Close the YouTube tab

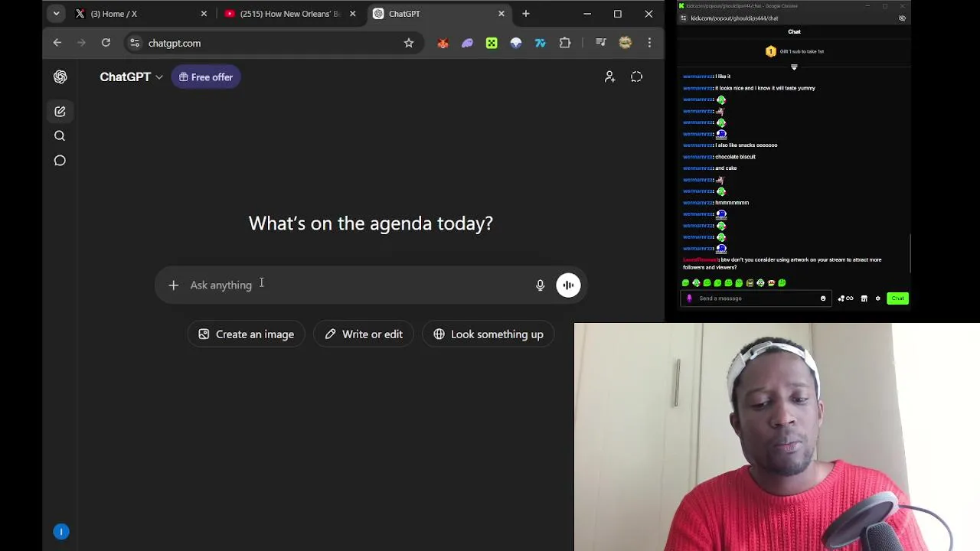[352, 14]
